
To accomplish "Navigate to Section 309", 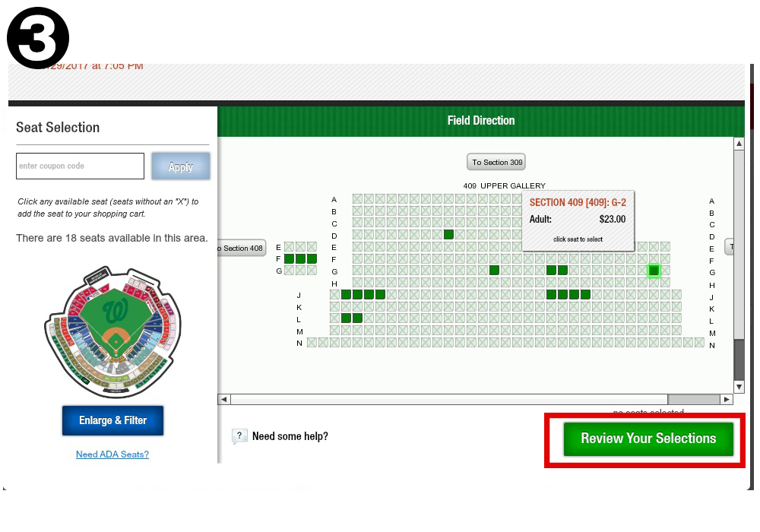I will [x=496, y=162].
